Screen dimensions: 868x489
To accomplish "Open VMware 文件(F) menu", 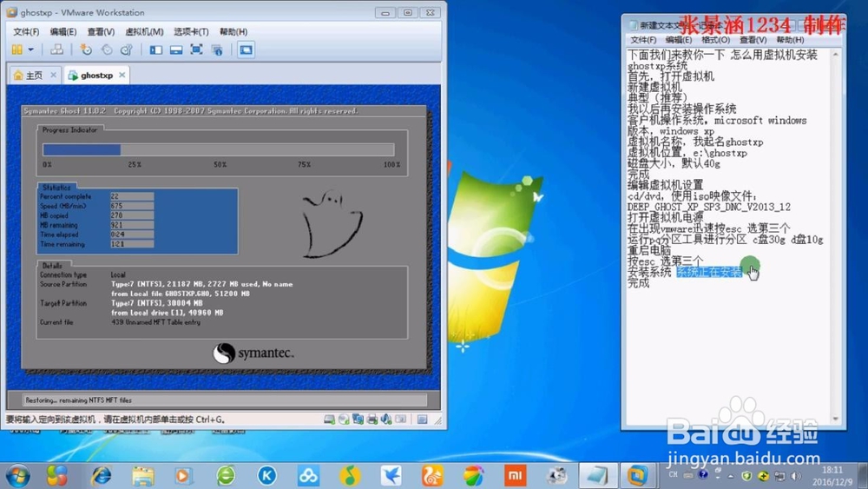I will (26, 31).
